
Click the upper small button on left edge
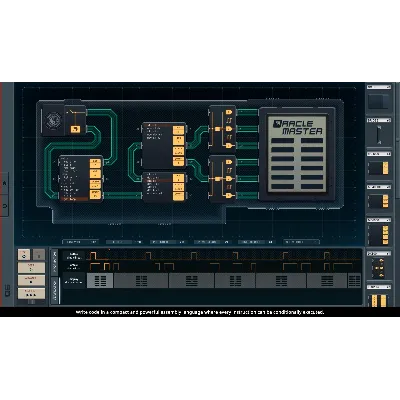coord(4,183)
